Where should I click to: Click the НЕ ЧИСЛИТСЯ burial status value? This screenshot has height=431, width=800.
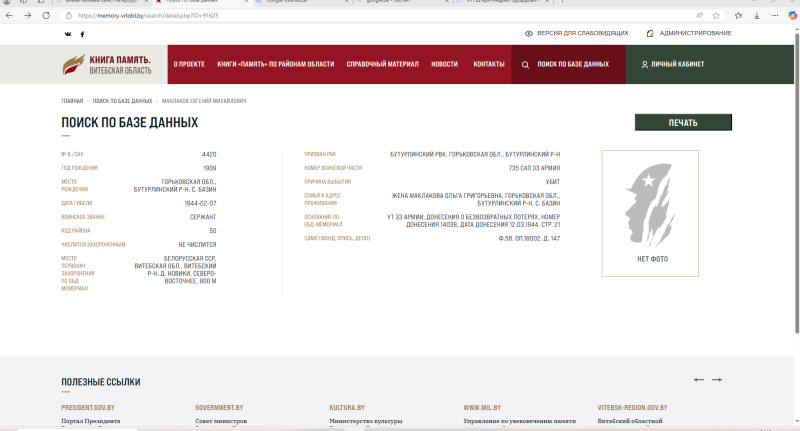tap(197, 244)
